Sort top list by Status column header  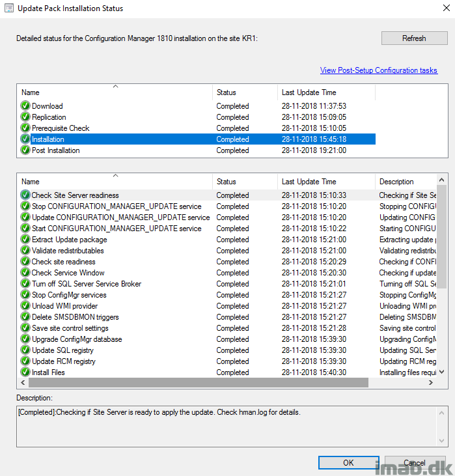(x=245, y=92)
